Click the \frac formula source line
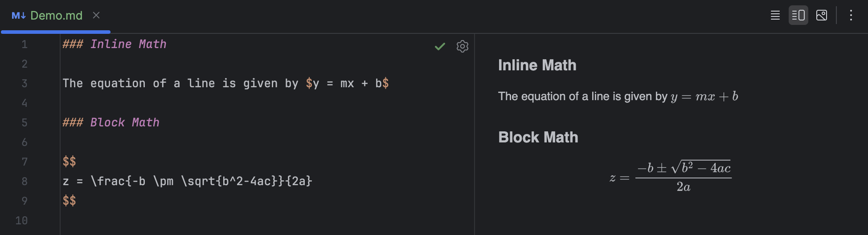 (x=187, y=182)
